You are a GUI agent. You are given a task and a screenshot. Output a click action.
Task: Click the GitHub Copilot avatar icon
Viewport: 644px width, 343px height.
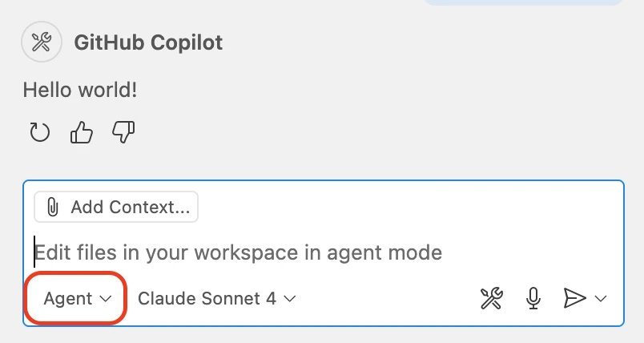point(42,42)
